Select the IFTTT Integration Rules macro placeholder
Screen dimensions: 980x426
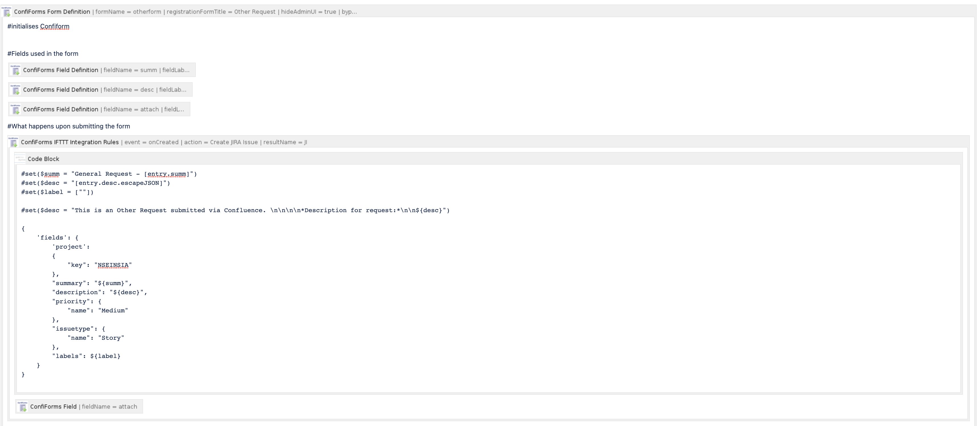[x=160, y=142]
